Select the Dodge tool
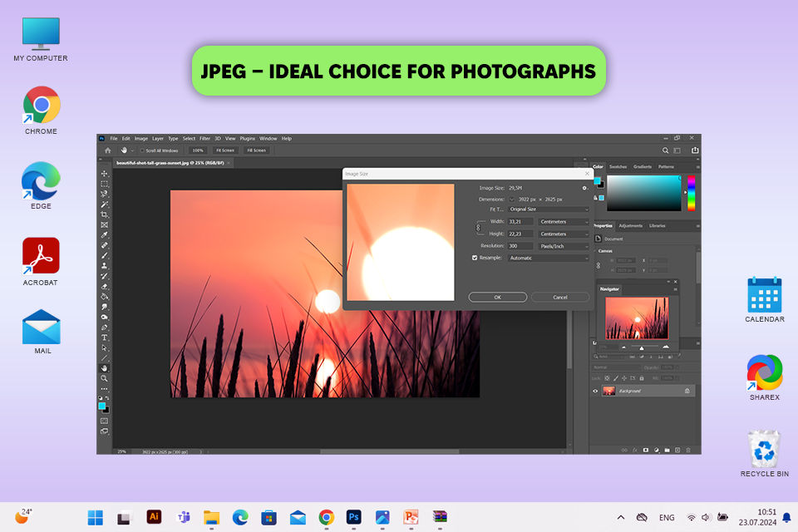The height and width of the screenshot is (532, 798). coord(105,317)
